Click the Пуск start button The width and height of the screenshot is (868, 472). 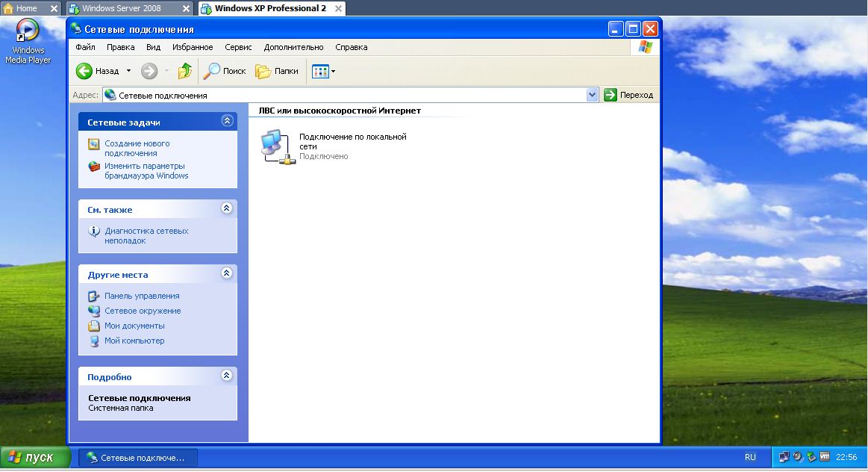pos(35,458)
